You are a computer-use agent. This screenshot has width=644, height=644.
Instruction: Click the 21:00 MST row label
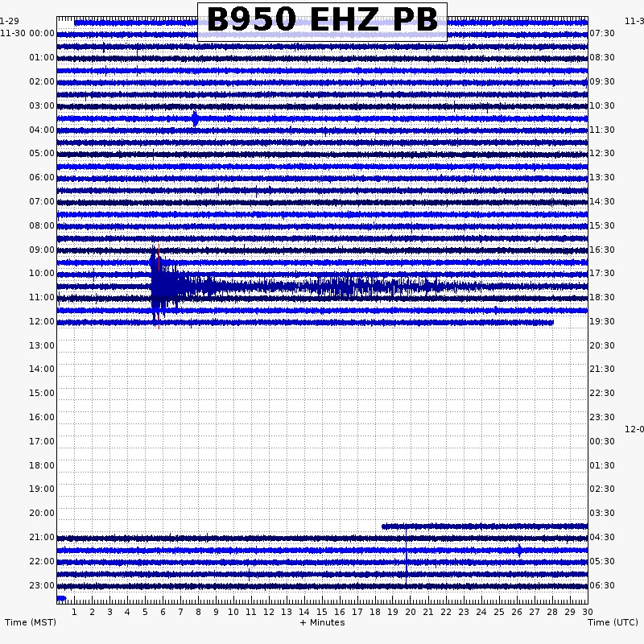coord(42,537)
